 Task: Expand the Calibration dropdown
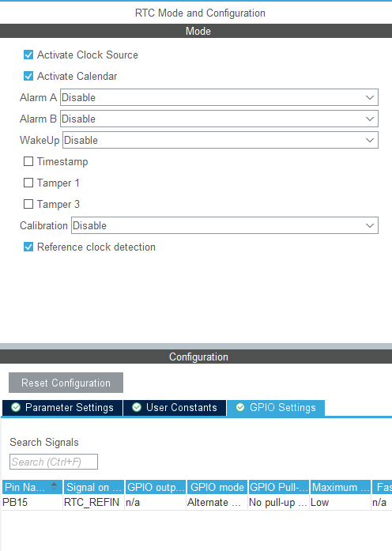click(x=224, y=225)
